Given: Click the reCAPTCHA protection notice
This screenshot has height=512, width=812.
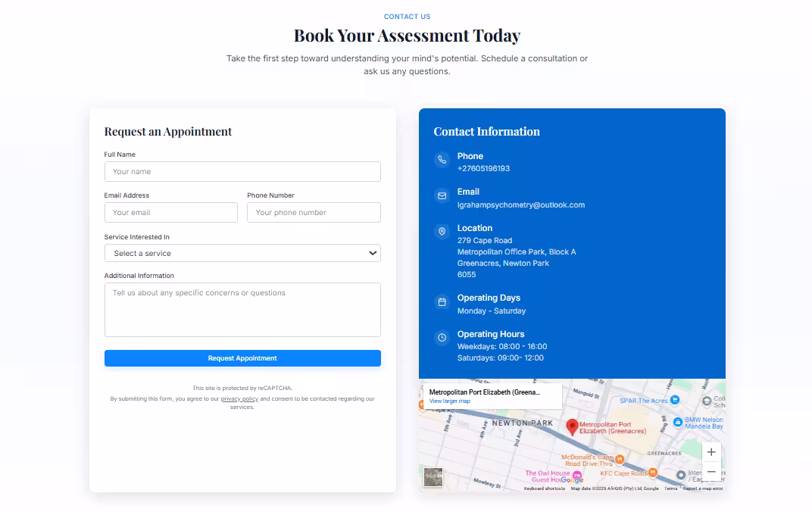Looking at the screenshot, I should tap(242, 388).
